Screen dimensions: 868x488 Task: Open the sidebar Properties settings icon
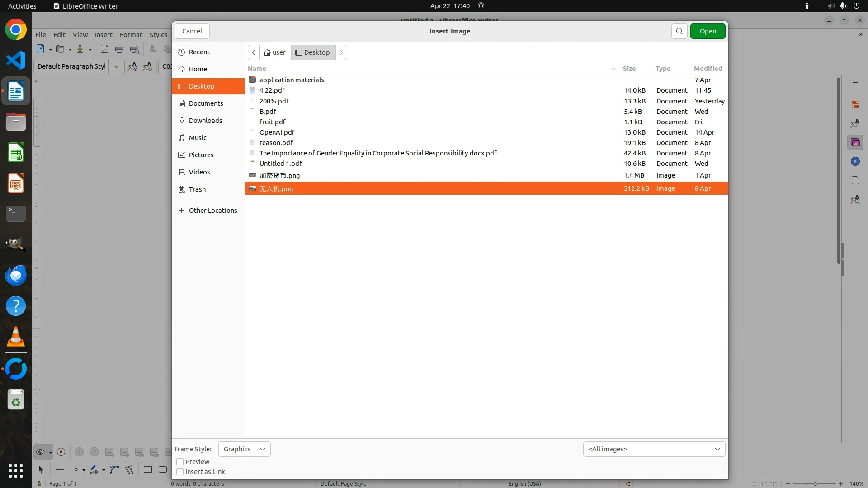click(855, 104)
